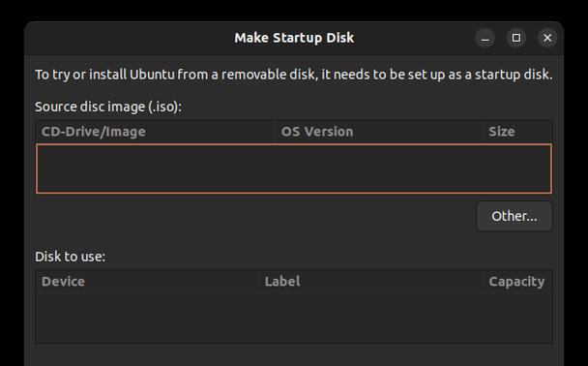Sort by OS Version column header
The width and height of the screenshot is (588, 366).
380,132
